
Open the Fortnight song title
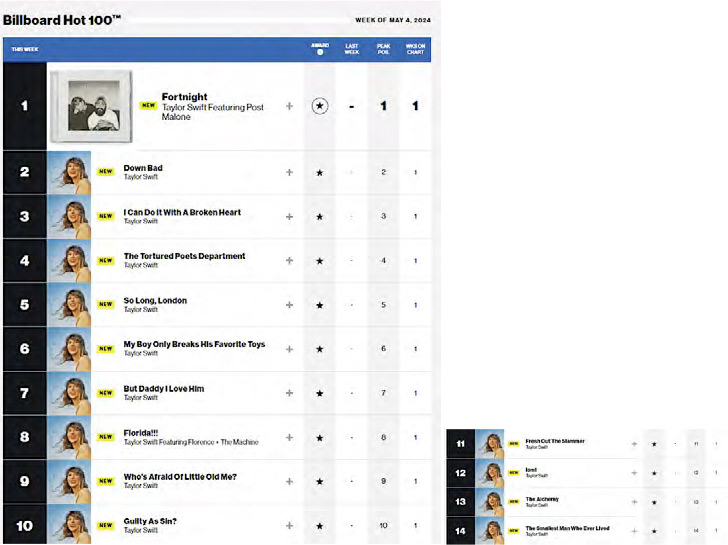(184, 97)
